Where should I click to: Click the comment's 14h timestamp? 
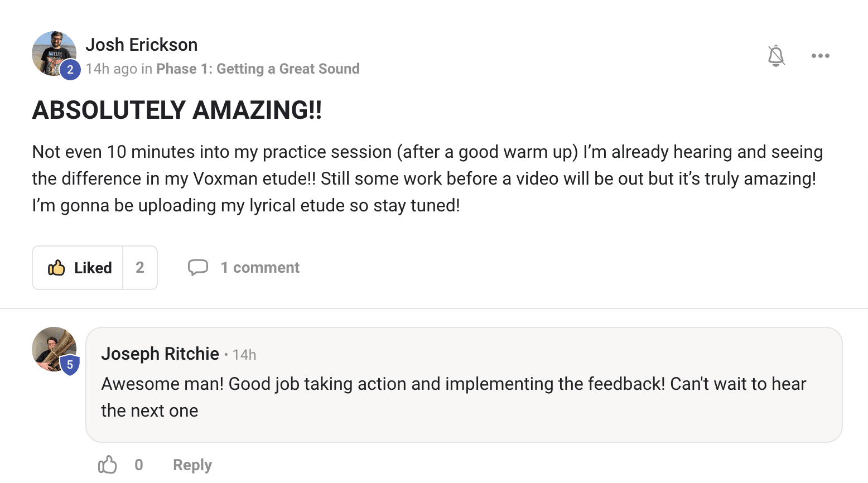[244, 355]
